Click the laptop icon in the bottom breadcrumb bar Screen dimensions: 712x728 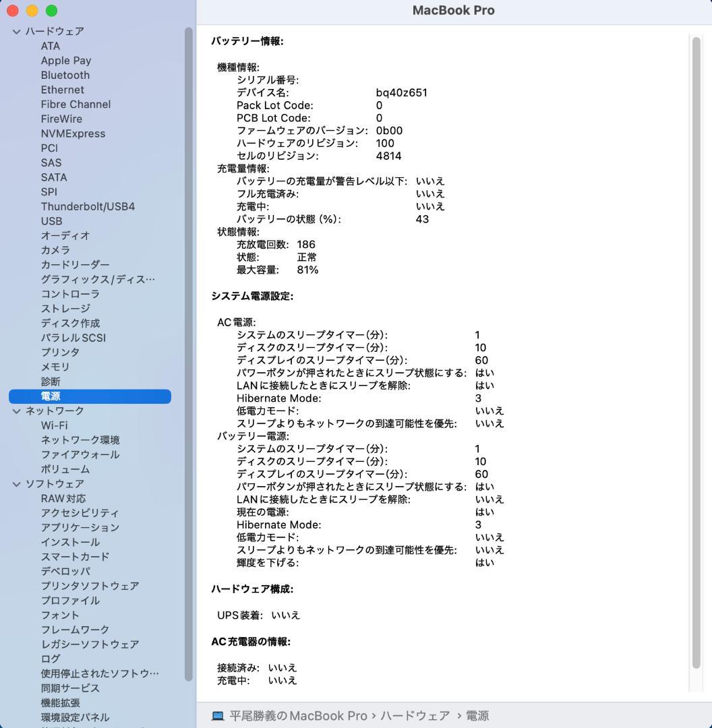coord(217,716)
